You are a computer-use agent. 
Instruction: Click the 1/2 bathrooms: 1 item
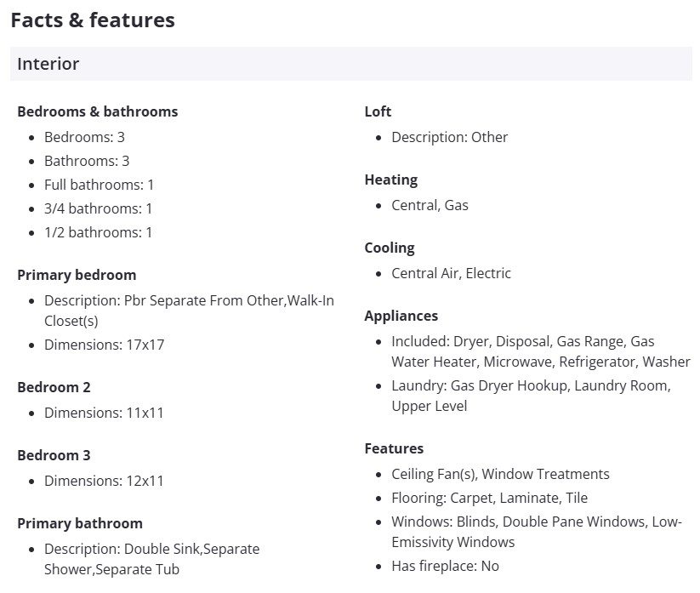[99, 232]
